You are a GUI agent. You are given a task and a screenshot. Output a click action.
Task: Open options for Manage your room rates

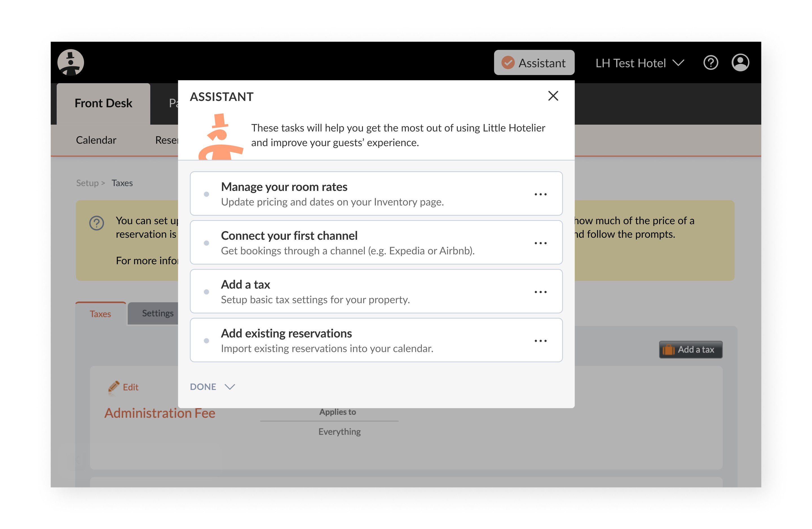point(540,194)
